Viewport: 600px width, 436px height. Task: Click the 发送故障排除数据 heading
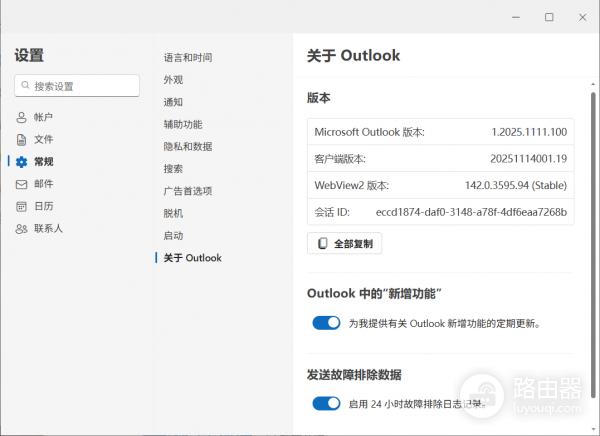[354, 374]
